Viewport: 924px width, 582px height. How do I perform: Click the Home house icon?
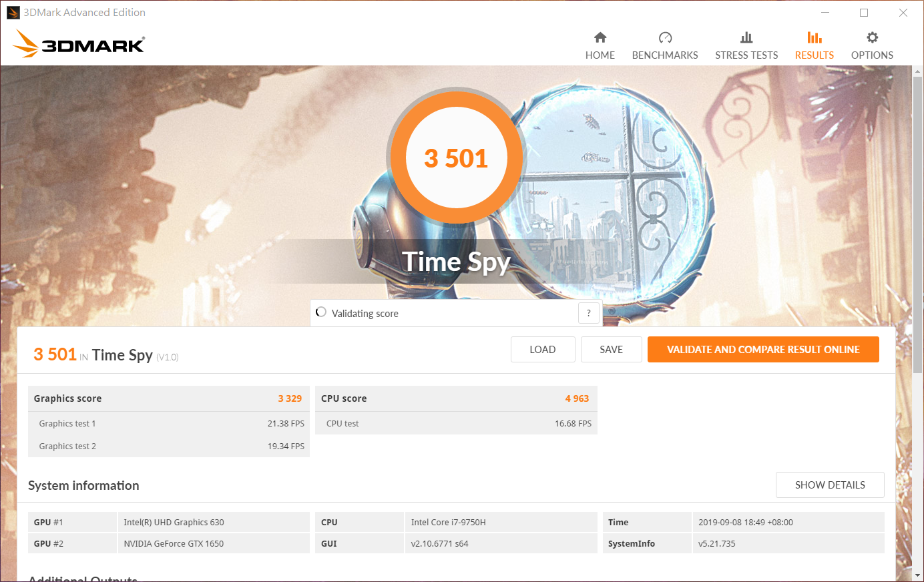pyautogui.click(x=600, y=37)
